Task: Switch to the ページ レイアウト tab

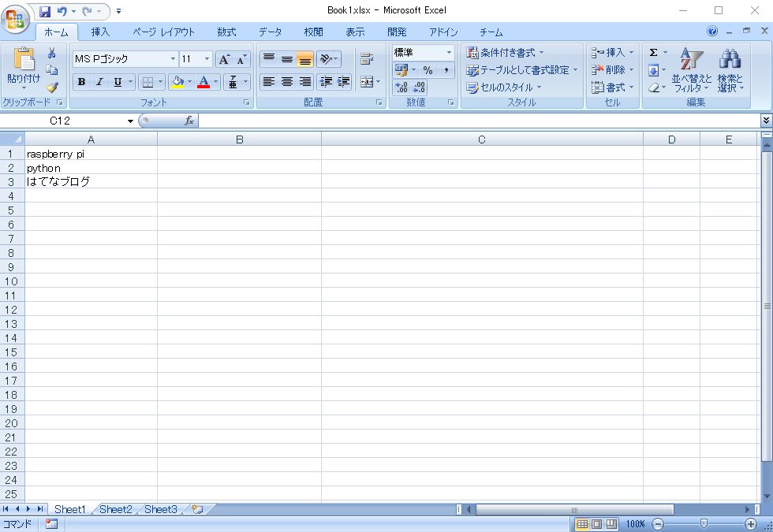Action: [x=164, y=32]
